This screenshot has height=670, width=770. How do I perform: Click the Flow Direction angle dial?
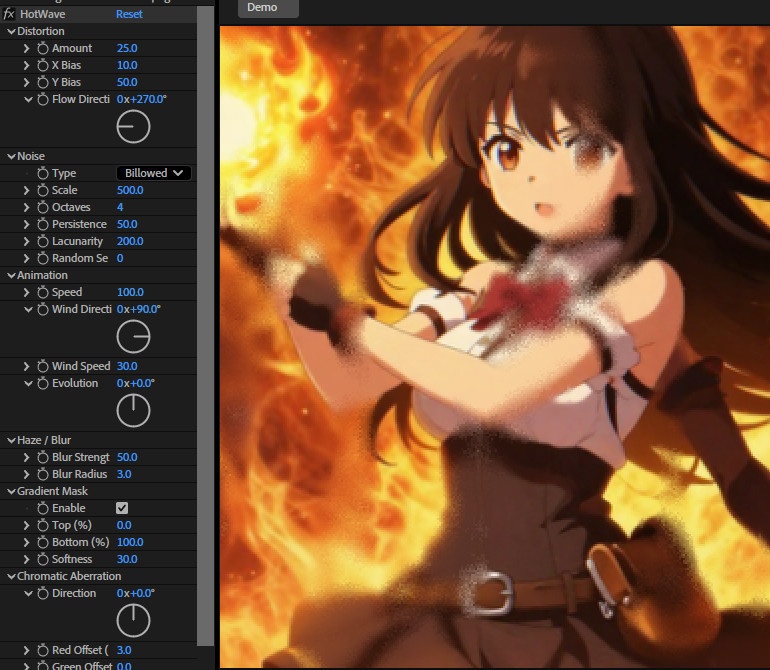click(x=133, y=126)
